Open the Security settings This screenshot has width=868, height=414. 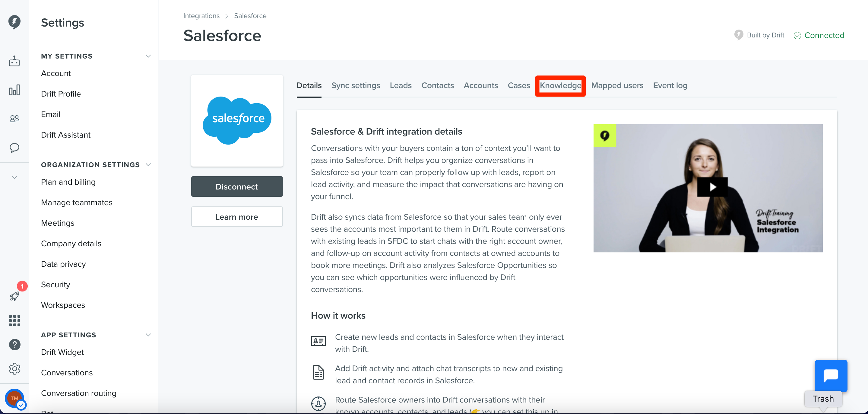point(55,285)
